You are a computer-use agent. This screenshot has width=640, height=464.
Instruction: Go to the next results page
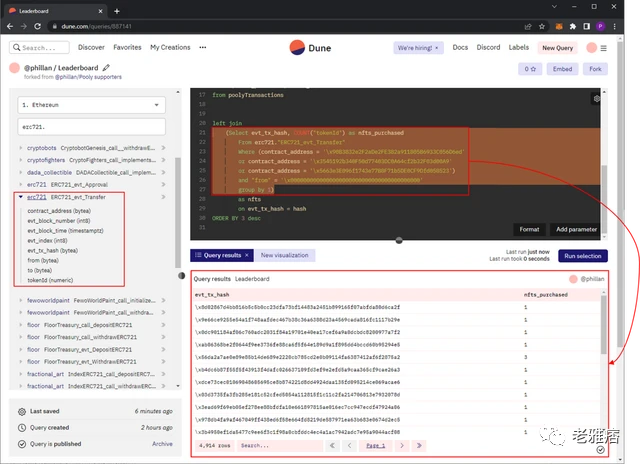tap(402, 445)
